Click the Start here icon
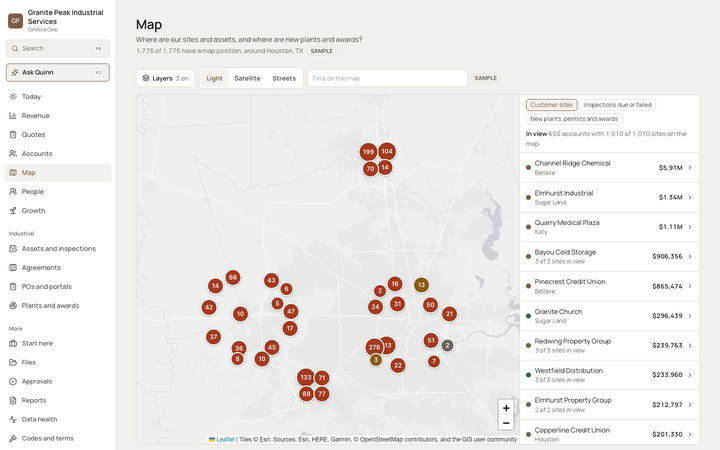Image resolution: width=720 pixels, height=450 pixels. click(13, 343)
